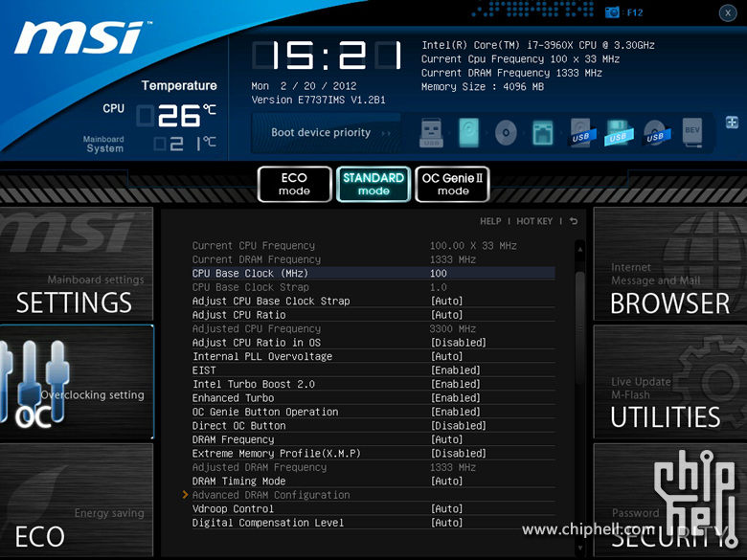Open Adjust CPU Base Clock Strap [Auto] option
Viewport: 747px width, 560px height.
(x=446, y=301)
